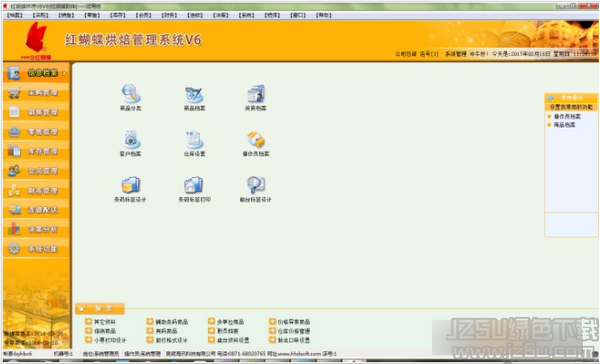Select 系统功能 gear item in sidebar

[x=36, y=249]
